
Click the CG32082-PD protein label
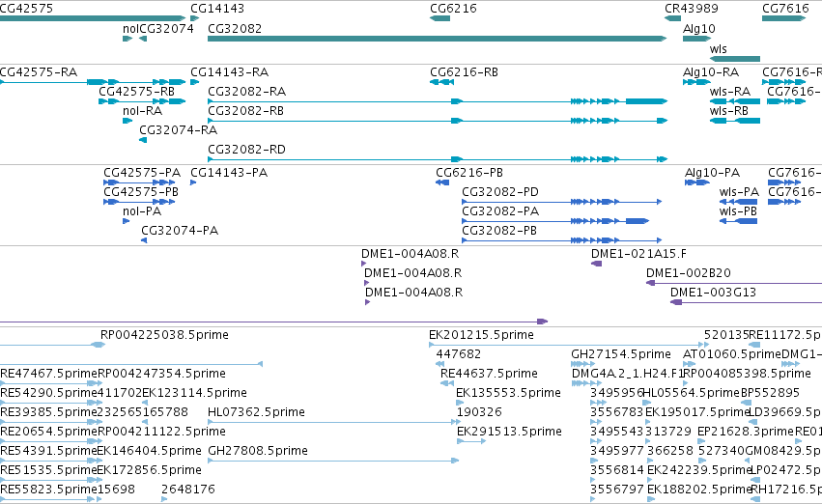500,192
